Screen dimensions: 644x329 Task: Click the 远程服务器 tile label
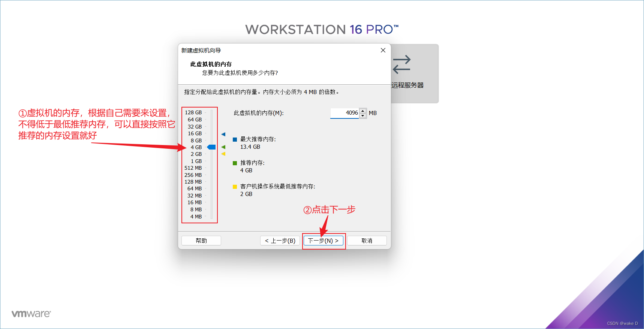point(407,85)
